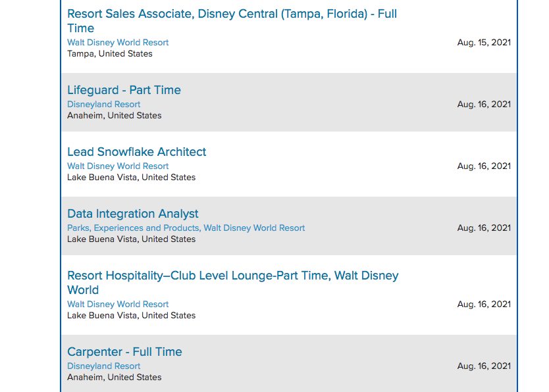Click Lake Buena Vista under Lead Snowflake Architect
The image size is (549, 392).
pyautogui.click(x=131, y=178)
